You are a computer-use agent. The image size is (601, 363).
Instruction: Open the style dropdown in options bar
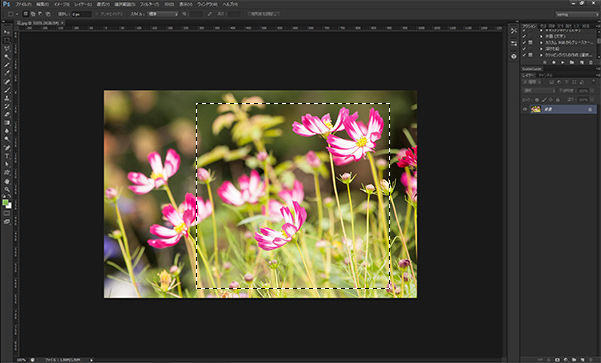click(x=163, y=14)
